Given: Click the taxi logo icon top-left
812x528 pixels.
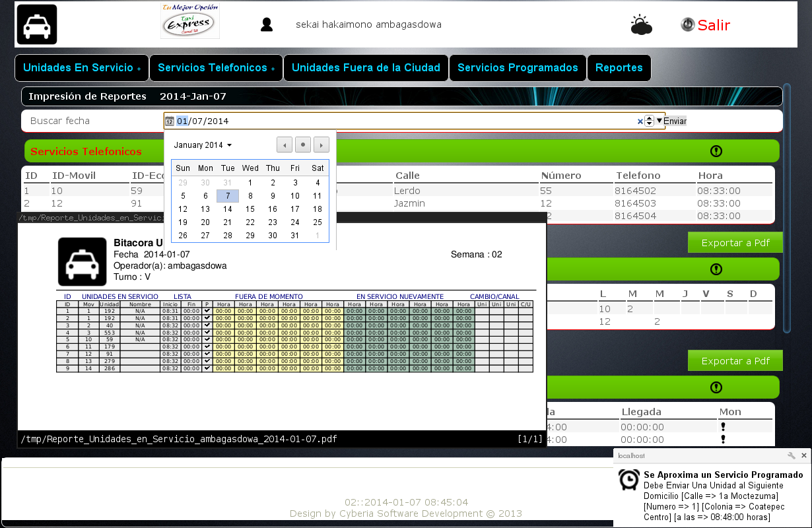Looking at the screenshot, I should pyautogui.click(x=37, y=24).
